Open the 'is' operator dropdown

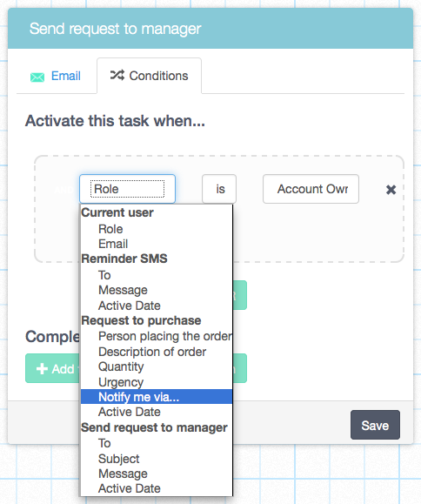pyautogui.click(x=219, y=189)
